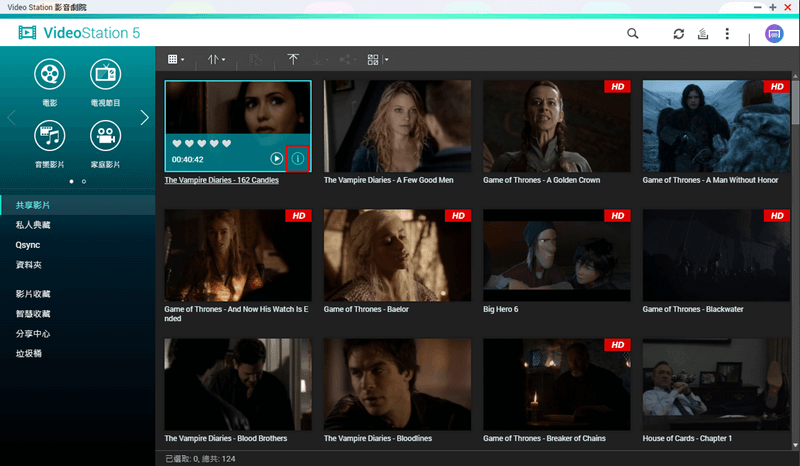The image size is (800, 466).
Task: Open info for 162 Candles video
Action: (297, 159)
